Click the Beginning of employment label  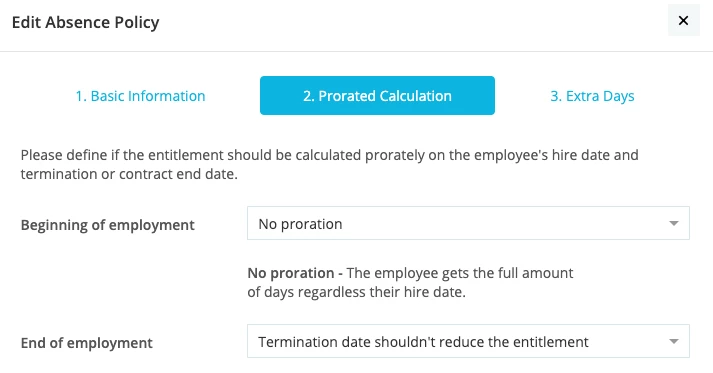(108, 225)
